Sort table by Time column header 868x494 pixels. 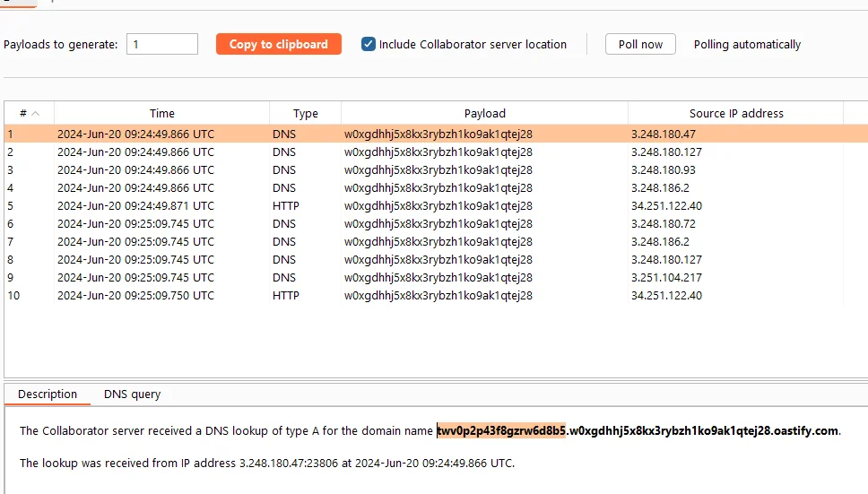pyautogui.click(x=161, y=113)
